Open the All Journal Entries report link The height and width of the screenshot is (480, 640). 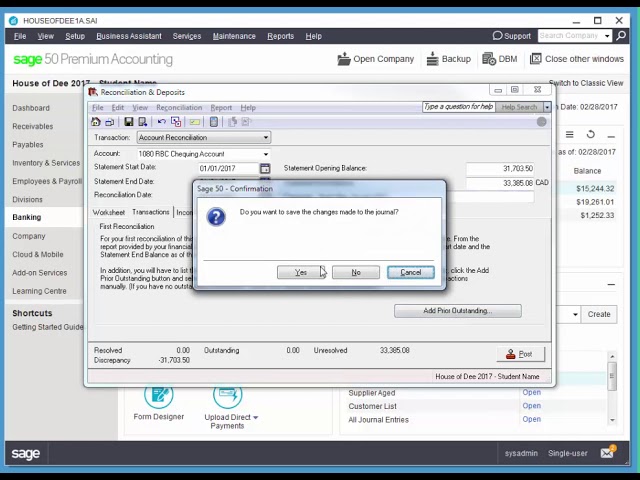coord(531,419)
